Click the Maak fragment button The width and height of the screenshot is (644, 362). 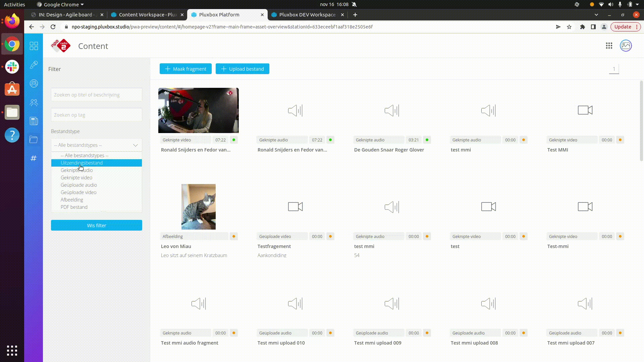pyautogui.click(x=185, y=69)
